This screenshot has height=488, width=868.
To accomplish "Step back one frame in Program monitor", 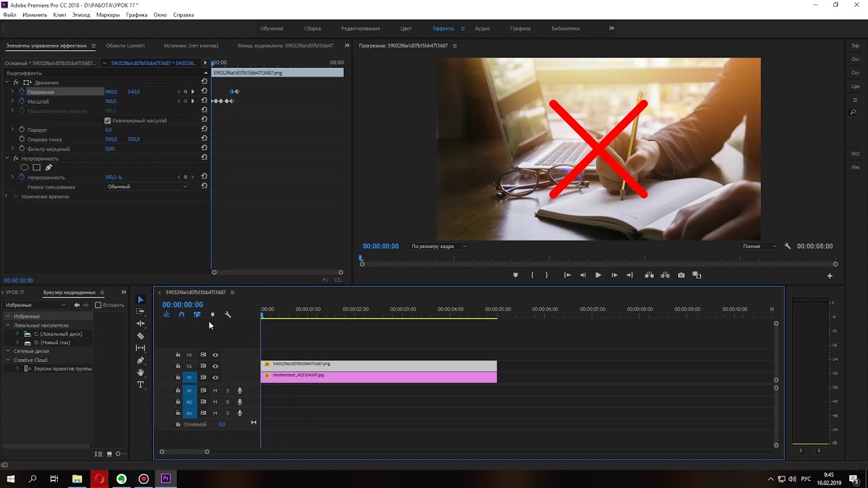I will [x=583, y=275].
